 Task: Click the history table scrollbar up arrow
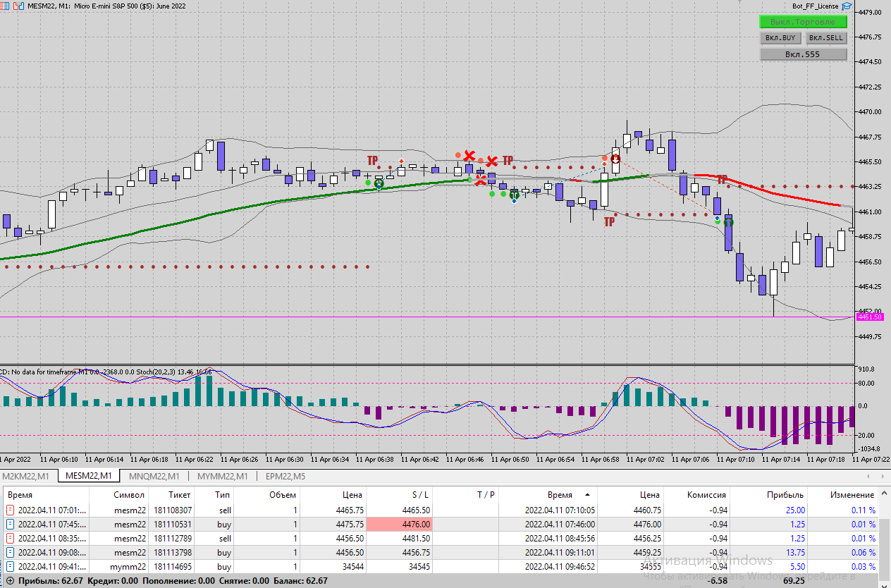click(885, 494)
